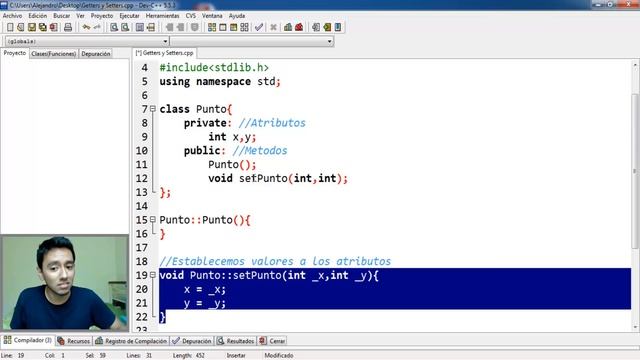Click the editor scroll-down arrow
640x360 pixels.
point(635,327)
